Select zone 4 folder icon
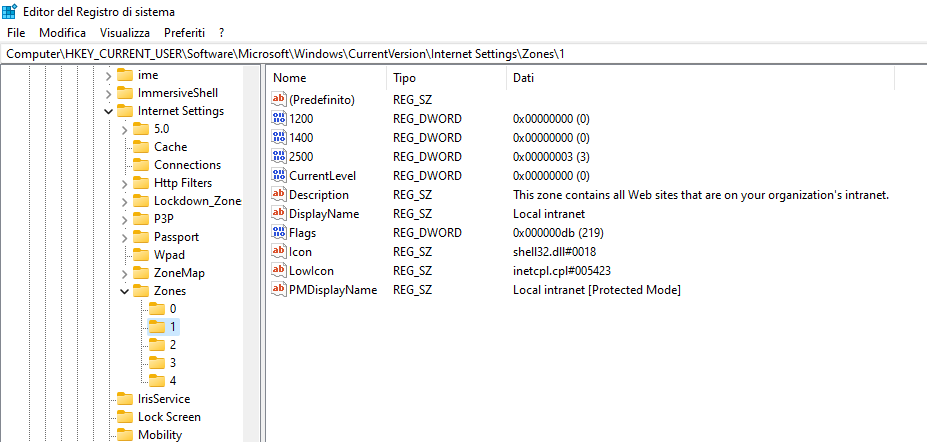 point(157,381)
